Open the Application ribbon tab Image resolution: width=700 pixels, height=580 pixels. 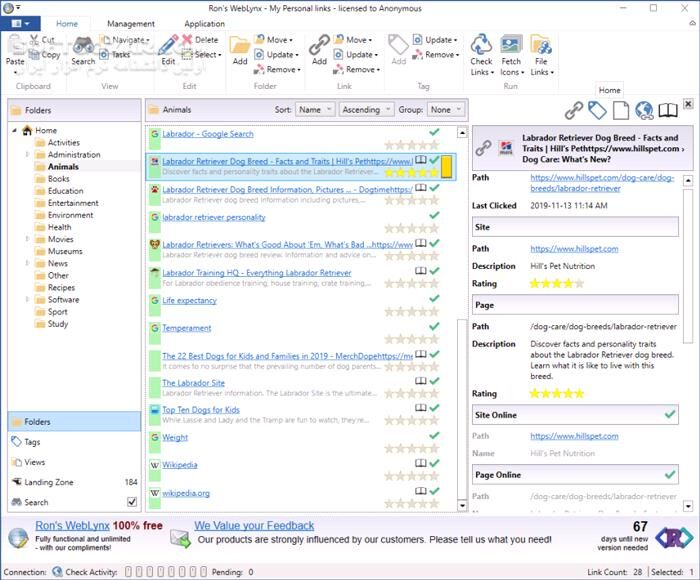click(x=204, y=24)
